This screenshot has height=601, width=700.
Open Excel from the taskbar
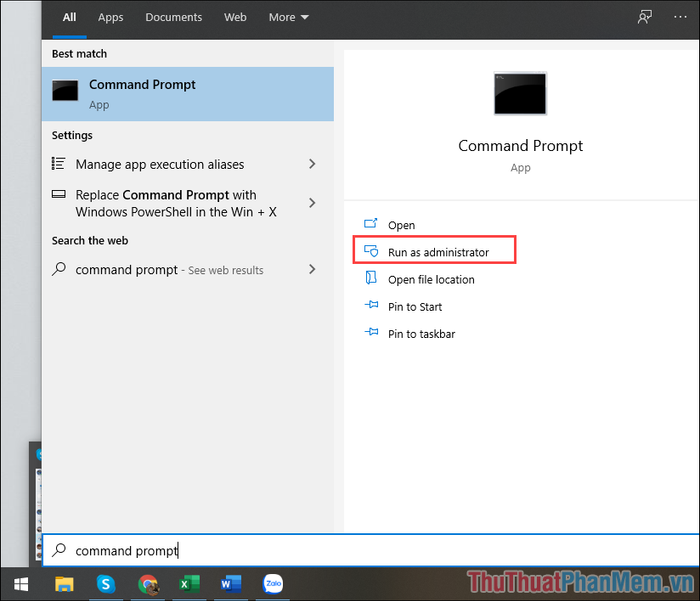click(189, 584)
